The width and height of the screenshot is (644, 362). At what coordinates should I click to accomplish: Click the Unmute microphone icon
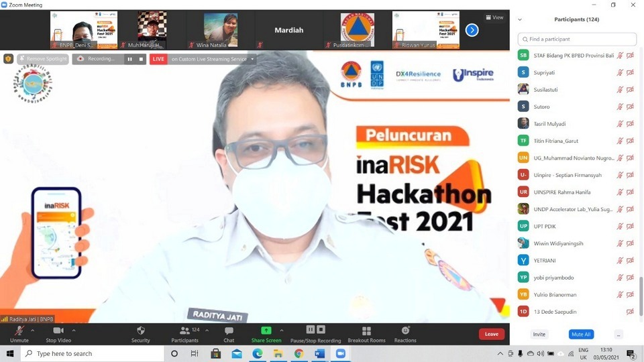(x=19, y=330)
